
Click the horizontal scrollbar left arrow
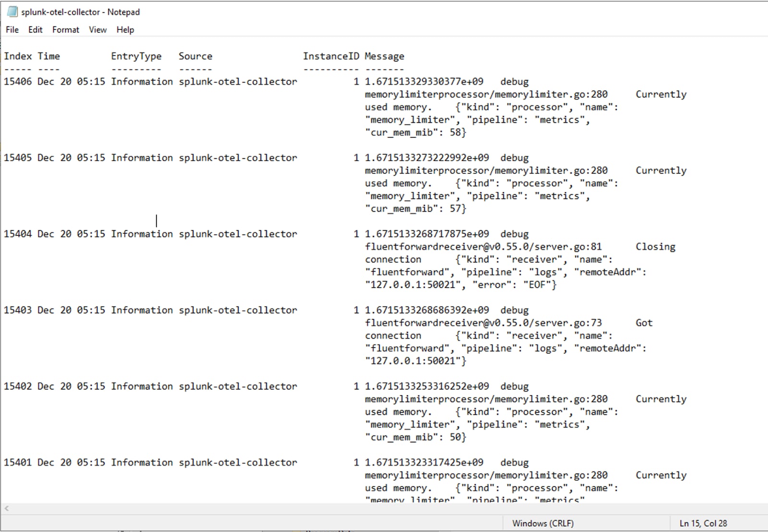point(6,508)
